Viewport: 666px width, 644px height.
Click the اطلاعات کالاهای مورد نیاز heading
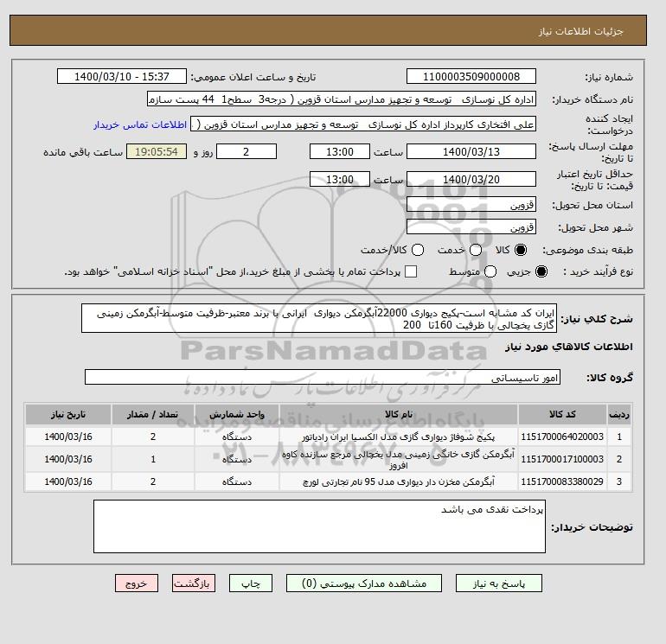[x=569, y=347]
